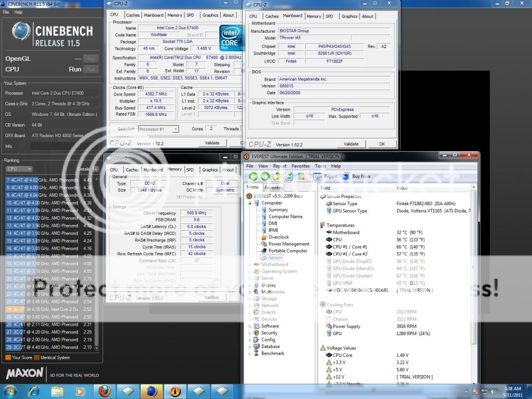532x399 pixels.
Task: Select Power Management tree item
Action: (289, 244)
